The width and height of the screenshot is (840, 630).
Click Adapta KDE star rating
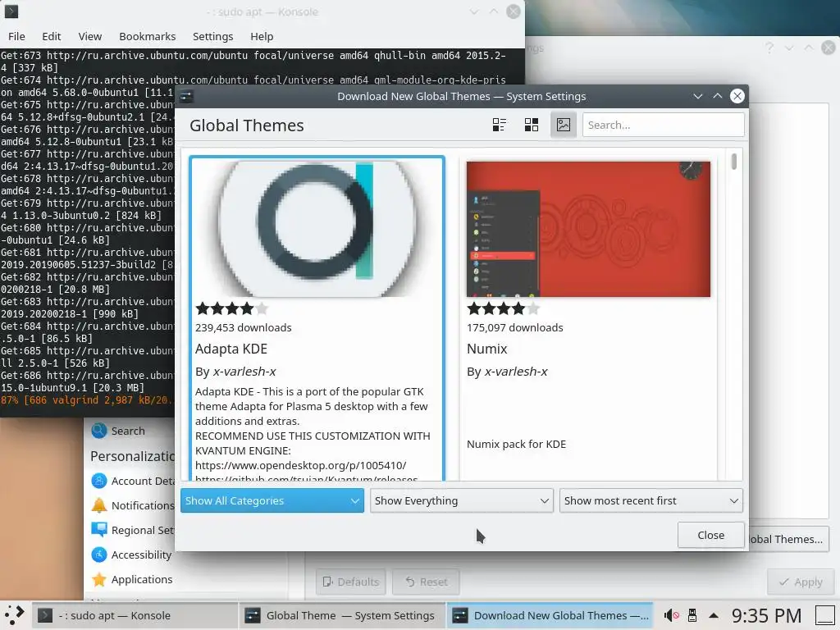[231, 308]
